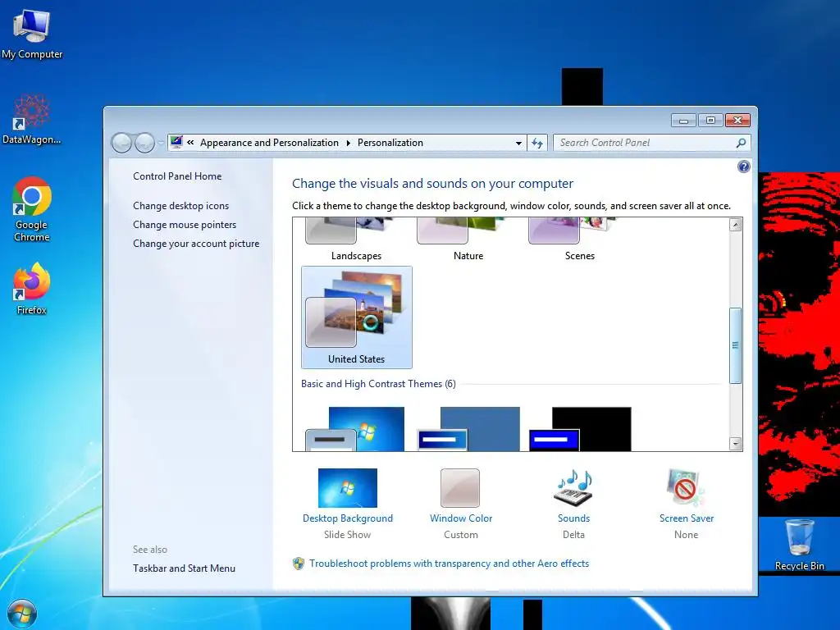
Task: Open Change your account picture link
Action: coord(196,243)
